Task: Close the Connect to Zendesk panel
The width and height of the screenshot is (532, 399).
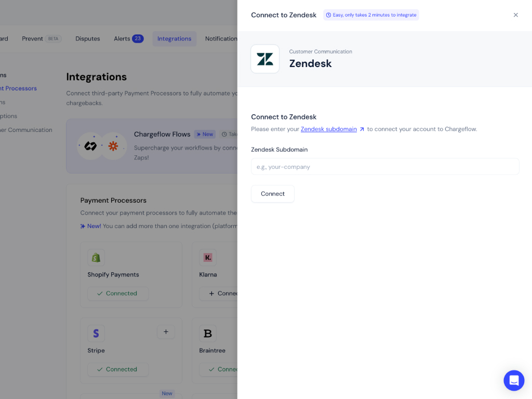Action: (x=515, y=15)
